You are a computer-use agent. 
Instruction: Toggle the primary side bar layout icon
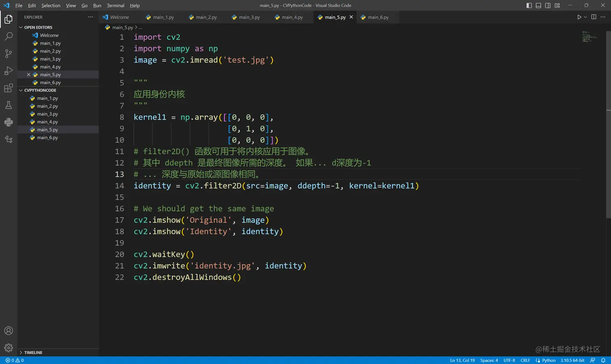(529, 5)
